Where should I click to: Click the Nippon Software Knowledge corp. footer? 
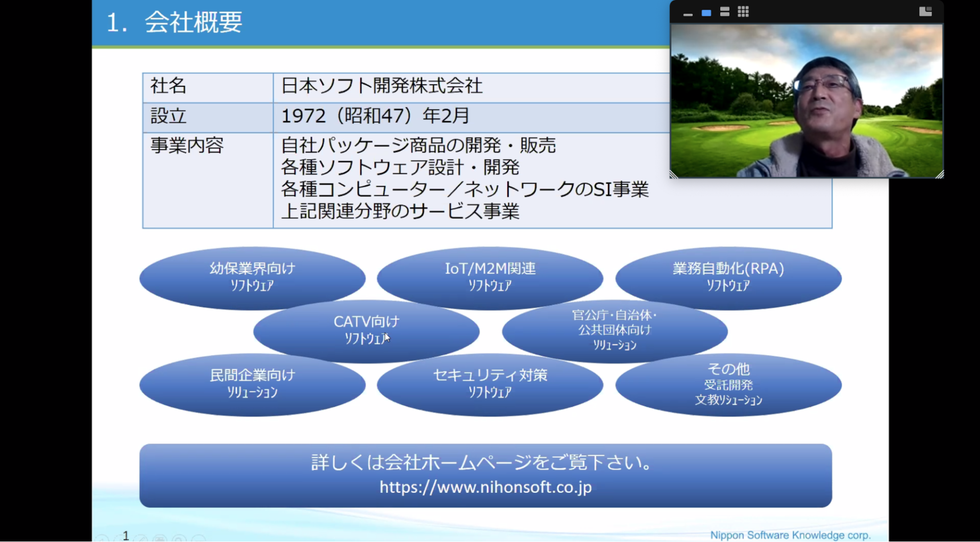point(791,535)
